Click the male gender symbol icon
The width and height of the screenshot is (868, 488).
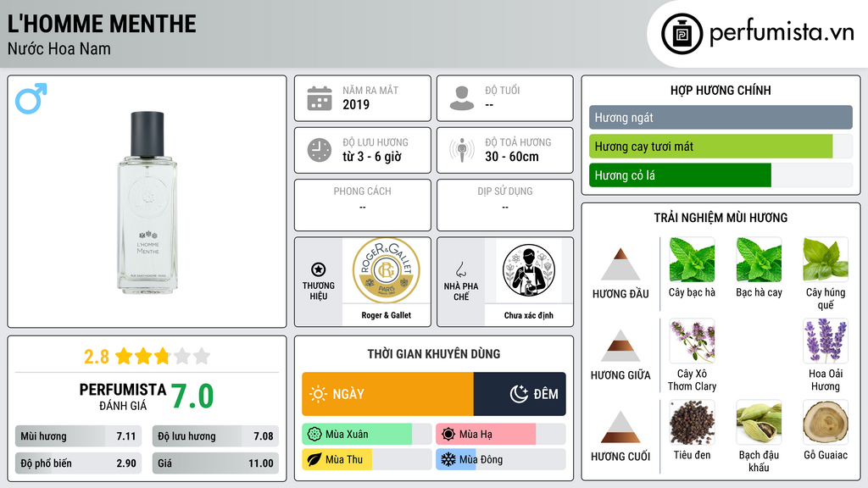[x=31, y=98]
